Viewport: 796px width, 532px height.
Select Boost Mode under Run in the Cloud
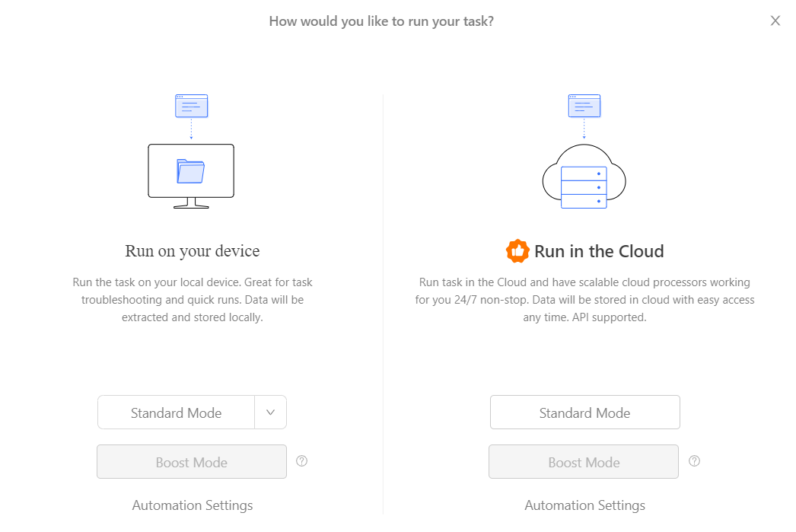584,462
